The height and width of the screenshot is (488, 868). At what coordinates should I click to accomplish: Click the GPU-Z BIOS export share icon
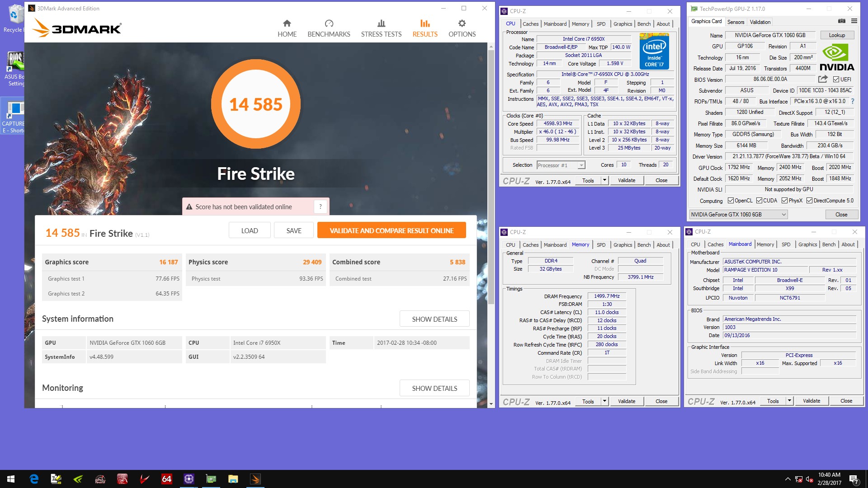tap(823, 79)
